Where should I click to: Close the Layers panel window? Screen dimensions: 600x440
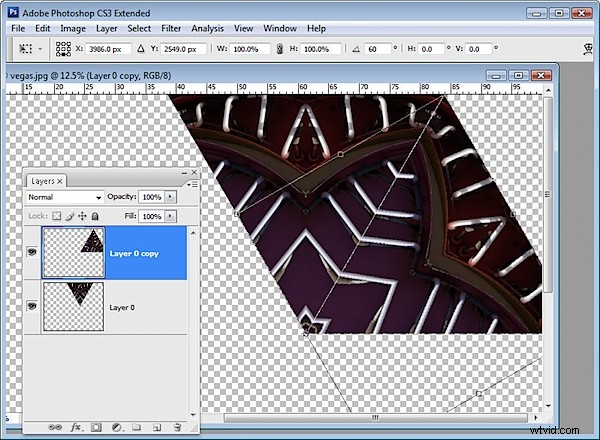point(194,173)
